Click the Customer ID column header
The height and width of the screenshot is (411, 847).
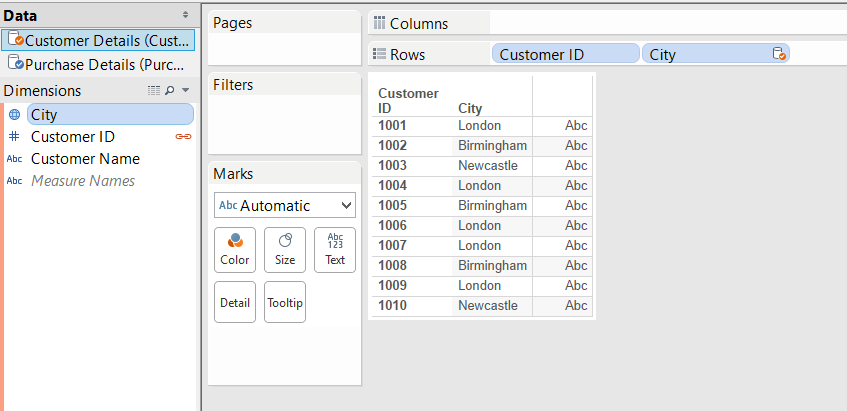coord(408,100)
